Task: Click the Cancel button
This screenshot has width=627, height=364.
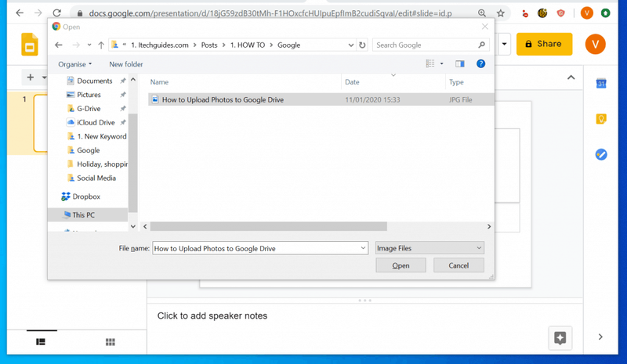Action: tap(458, 265)
